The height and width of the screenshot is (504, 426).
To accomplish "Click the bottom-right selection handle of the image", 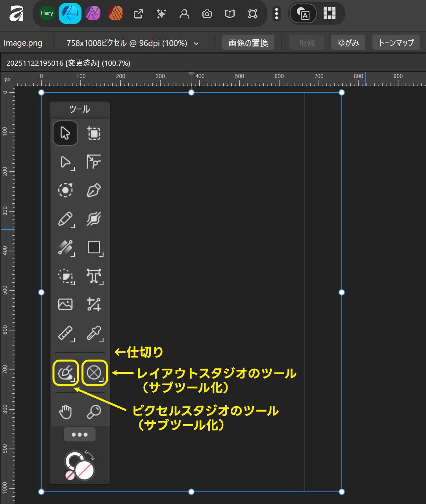I will point(342,492).
